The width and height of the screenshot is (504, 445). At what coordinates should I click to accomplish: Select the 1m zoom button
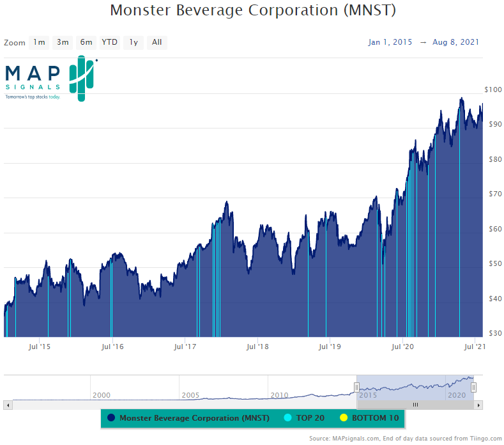pos(39,42)
